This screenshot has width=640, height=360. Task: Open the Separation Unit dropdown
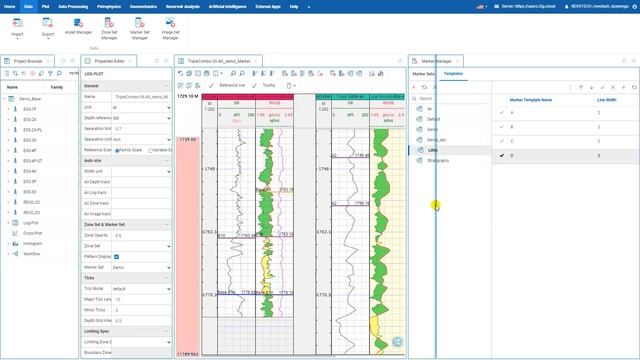[141, 139]
